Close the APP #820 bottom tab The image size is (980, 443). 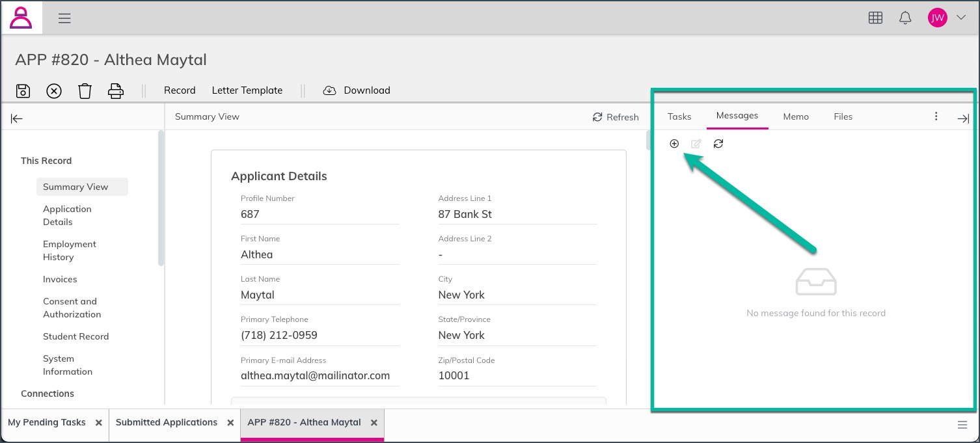point(374,423)
